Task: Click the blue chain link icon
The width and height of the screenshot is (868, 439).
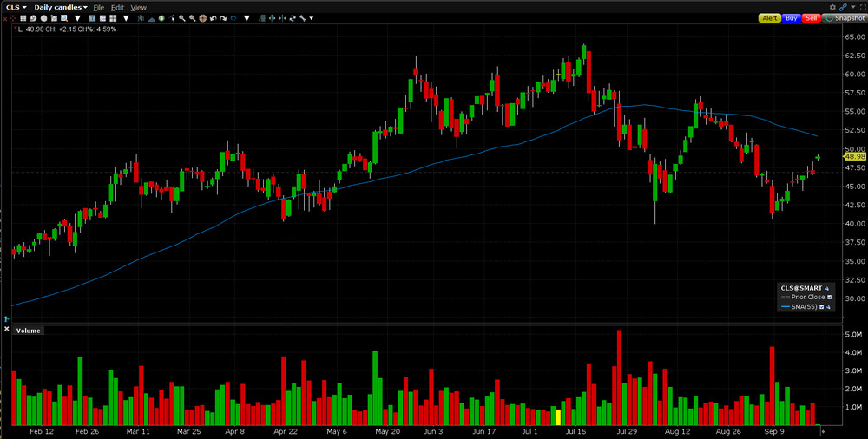Action: pyautogui.click(x=843, y=7)
